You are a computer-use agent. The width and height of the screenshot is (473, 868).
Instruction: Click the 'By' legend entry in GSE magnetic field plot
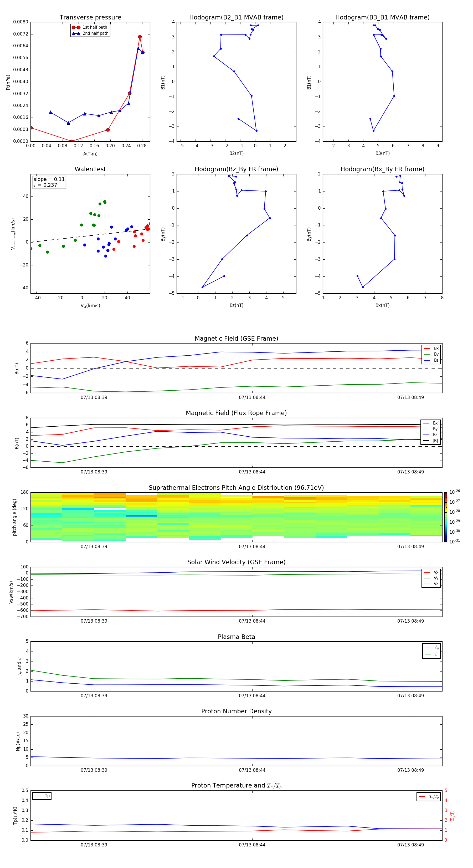pos(431,354)
